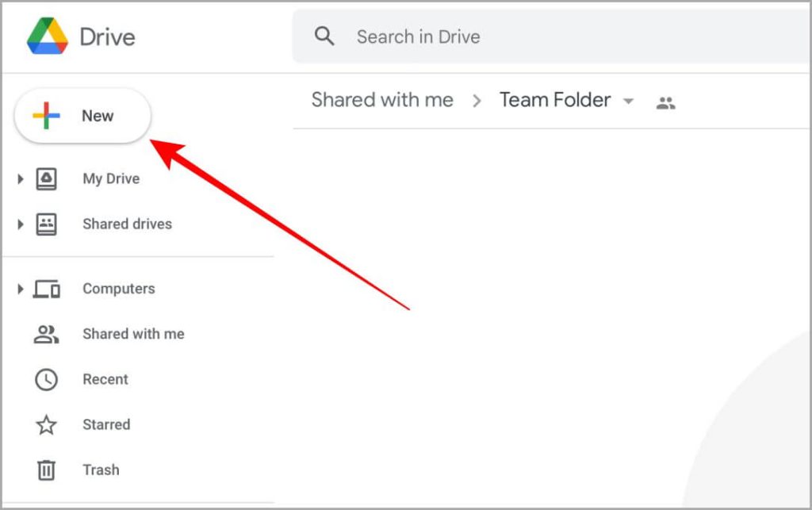
Task: Click the Starred star icon
Action: [45, 424]
